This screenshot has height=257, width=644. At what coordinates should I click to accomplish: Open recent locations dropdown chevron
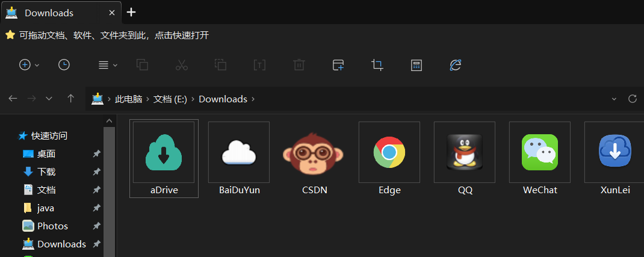pos(49,99)
